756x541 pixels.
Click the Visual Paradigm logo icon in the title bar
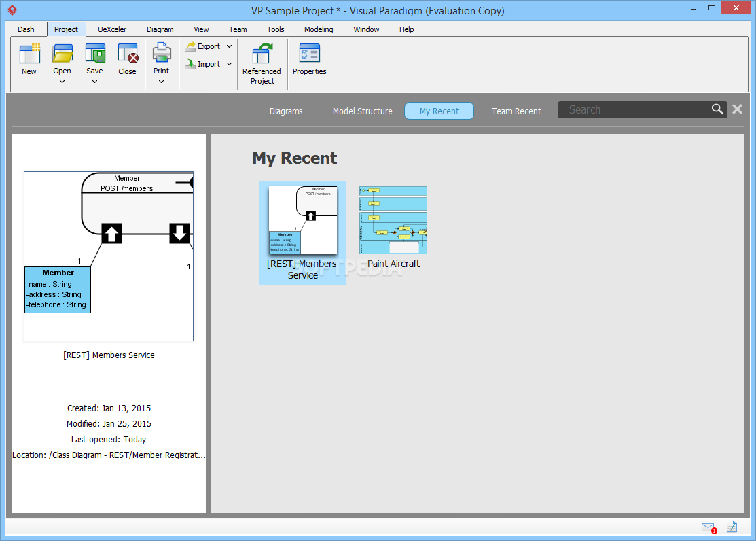point(12,10)
